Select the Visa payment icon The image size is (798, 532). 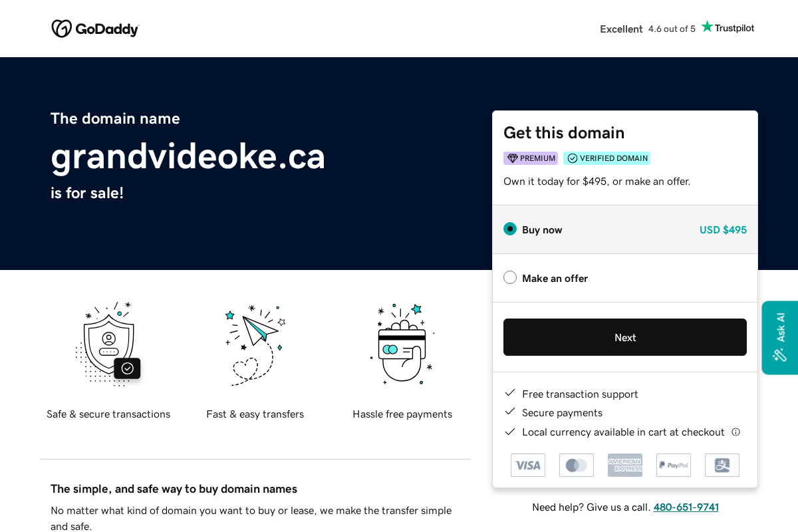pos(527,465)
